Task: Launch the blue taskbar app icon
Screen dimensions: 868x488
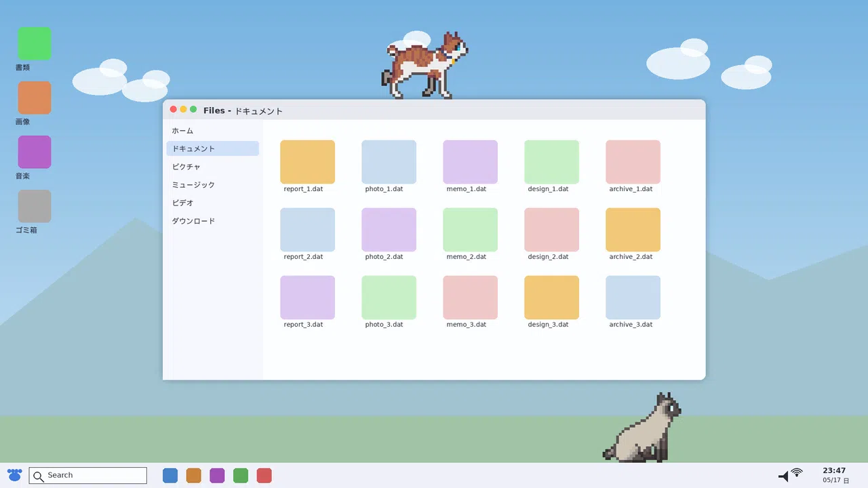Action: (x=170, y=476)
